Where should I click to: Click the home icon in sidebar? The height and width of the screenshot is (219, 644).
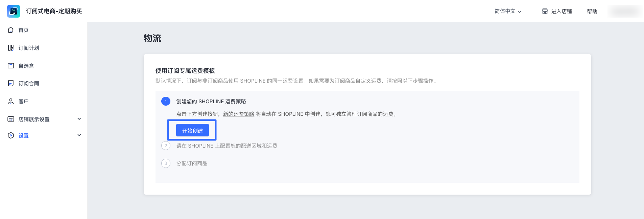pos(11,30)
